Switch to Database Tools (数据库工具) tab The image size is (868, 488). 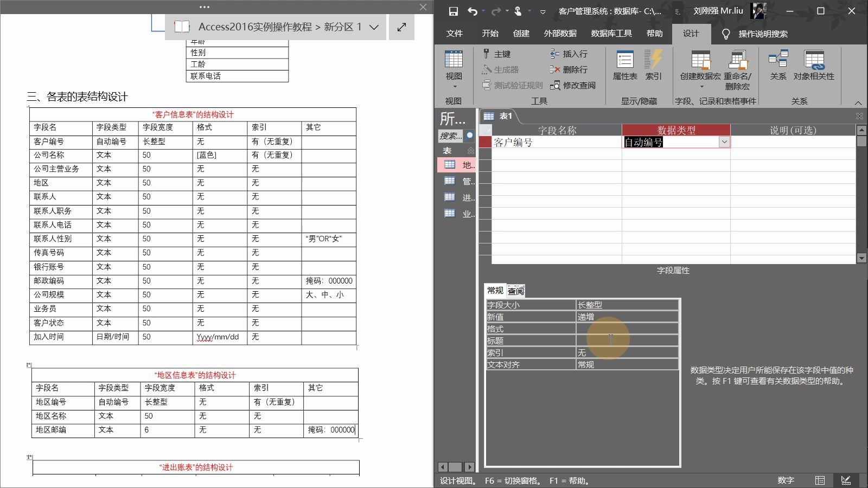tap(611, 34)
